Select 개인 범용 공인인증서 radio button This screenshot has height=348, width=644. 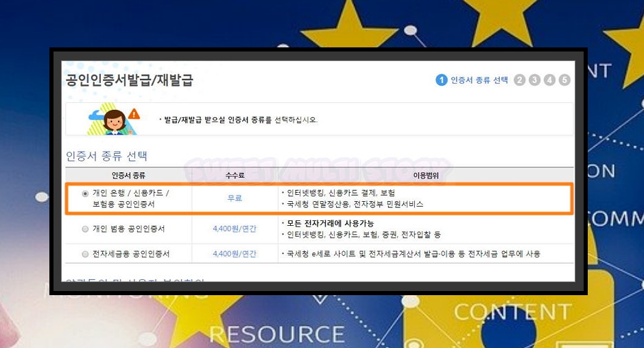click(x=85, y=229)
